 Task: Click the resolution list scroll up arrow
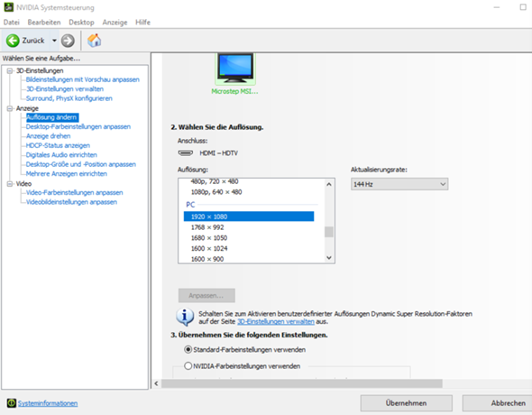click(329, 184)
